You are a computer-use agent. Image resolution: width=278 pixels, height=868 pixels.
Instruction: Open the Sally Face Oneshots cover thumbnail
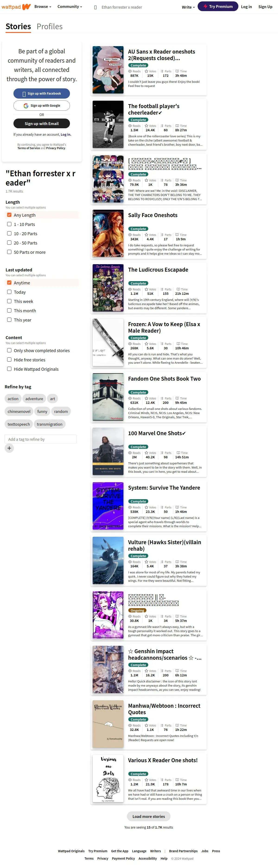108,234
